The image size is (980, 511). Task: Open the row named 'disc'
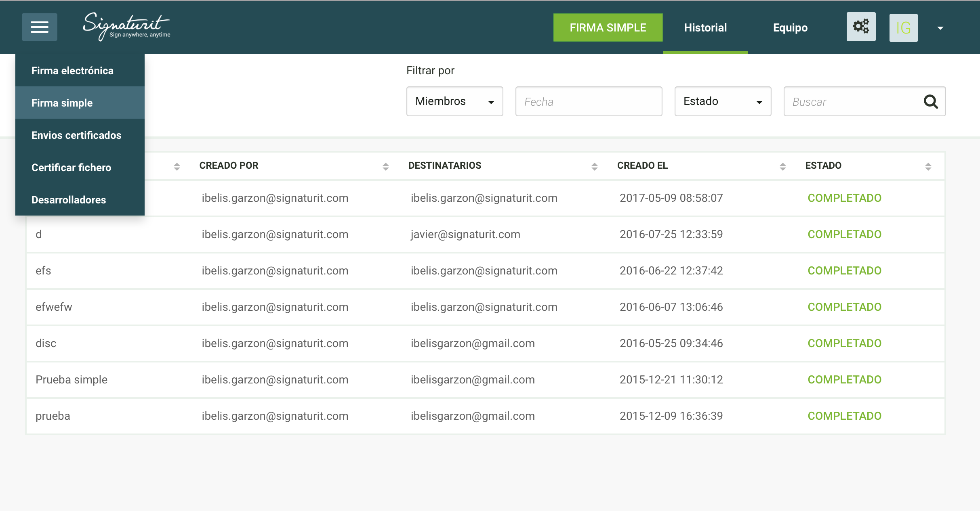tap(486, 343)
